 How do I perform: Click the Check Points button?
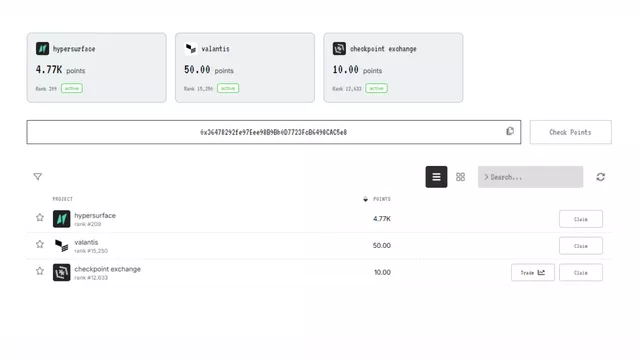pyautogui.click(x=571, y=132)
